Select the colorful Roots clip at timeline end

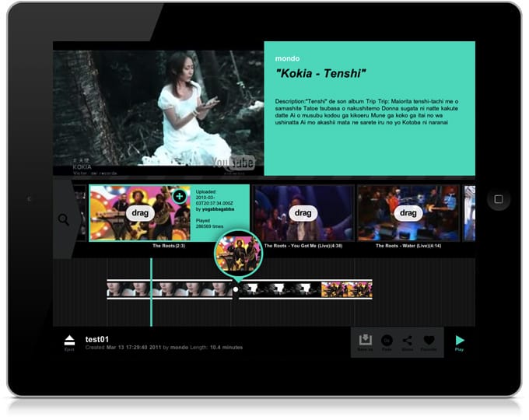346,289
